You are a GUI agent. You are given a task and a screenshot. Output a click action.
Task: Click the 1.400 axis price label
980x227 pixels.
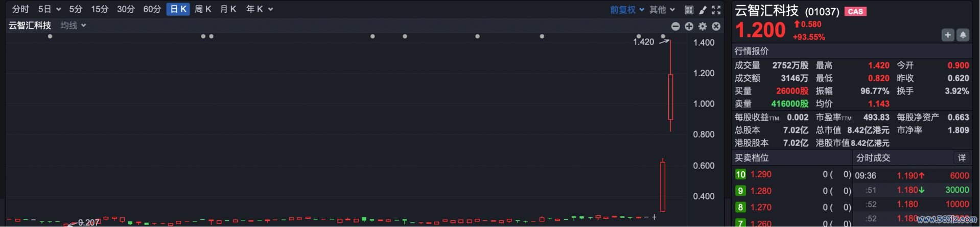(704, 42)
